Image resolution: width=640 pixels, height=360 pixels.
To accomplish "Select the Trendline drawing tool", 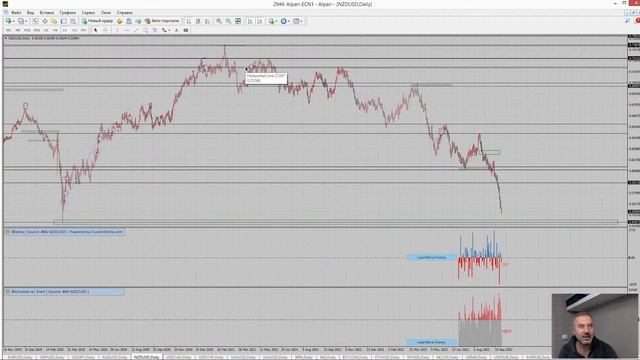I will 136,30.
